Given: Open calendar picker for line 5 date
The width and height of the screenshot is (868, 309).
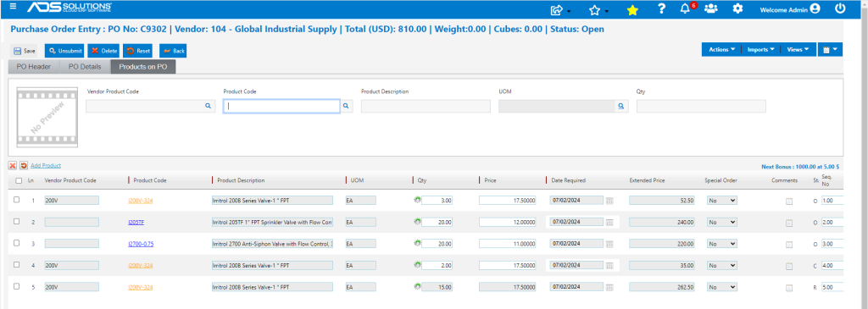Looking at the screenshot, I should (609, 287).
